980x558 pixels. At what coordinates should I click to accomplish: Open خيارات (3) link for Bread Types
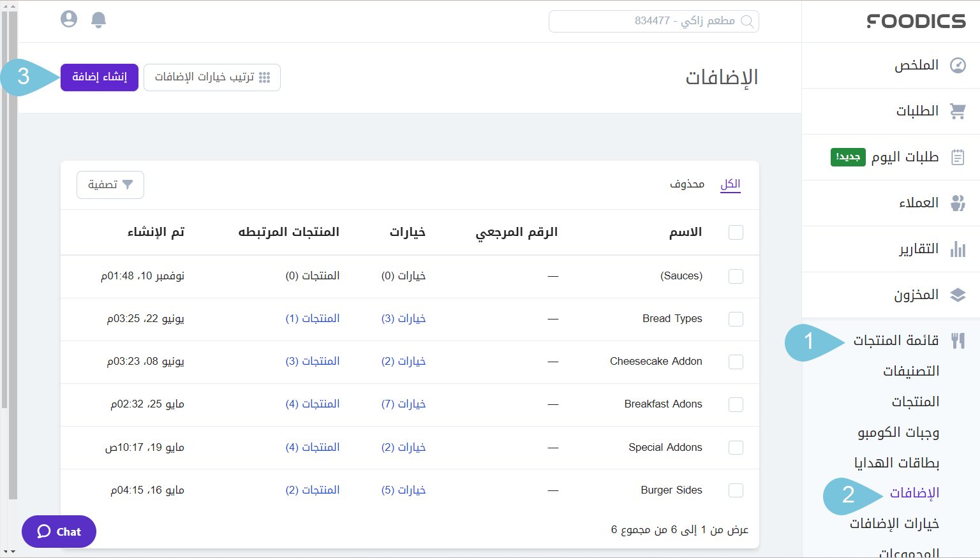pyautogui.click(x=403, y=318)
